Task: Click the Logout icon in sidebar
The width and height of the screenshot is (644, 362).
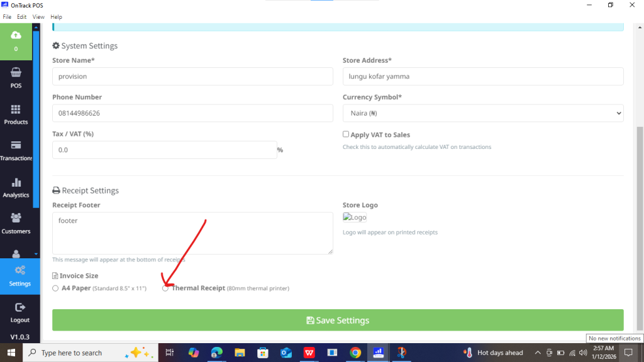Action: [x=19, y=307]
